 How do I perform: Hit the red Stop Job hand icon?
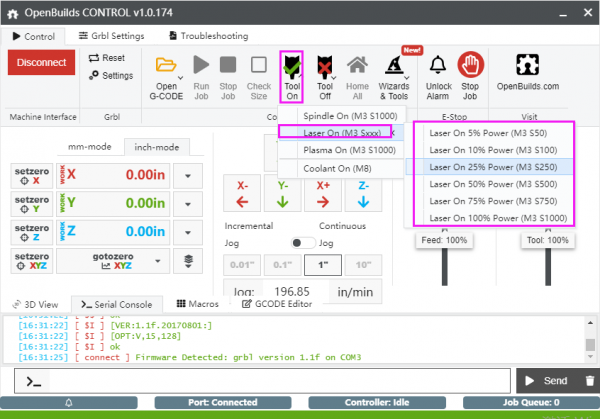470,65
